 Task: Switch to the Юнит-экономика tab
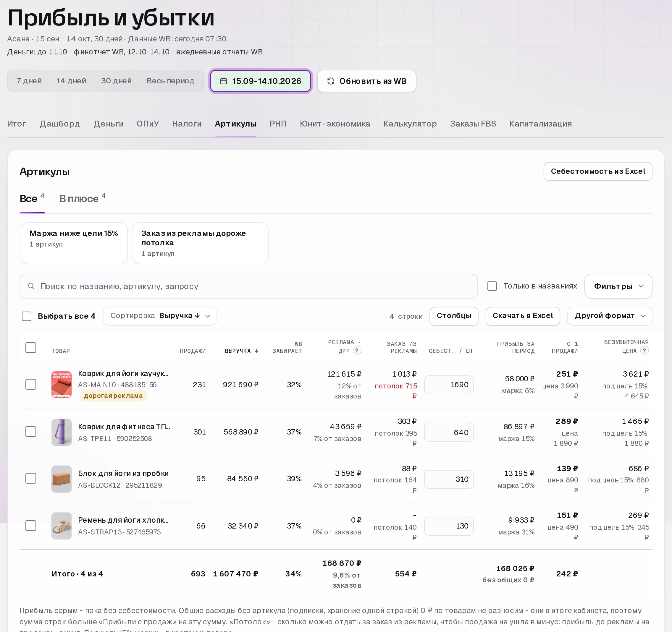(x=335, y=124)
